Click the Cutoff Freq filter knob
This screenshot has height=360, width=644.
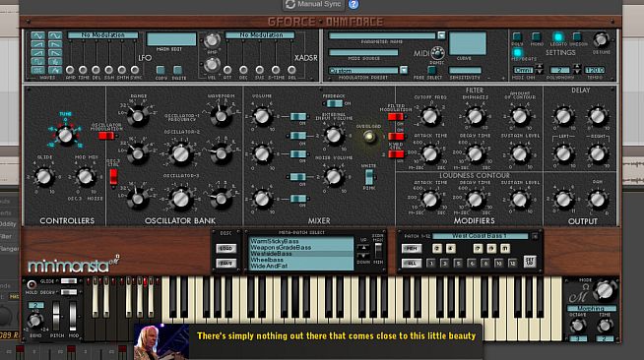coord(430,116)
